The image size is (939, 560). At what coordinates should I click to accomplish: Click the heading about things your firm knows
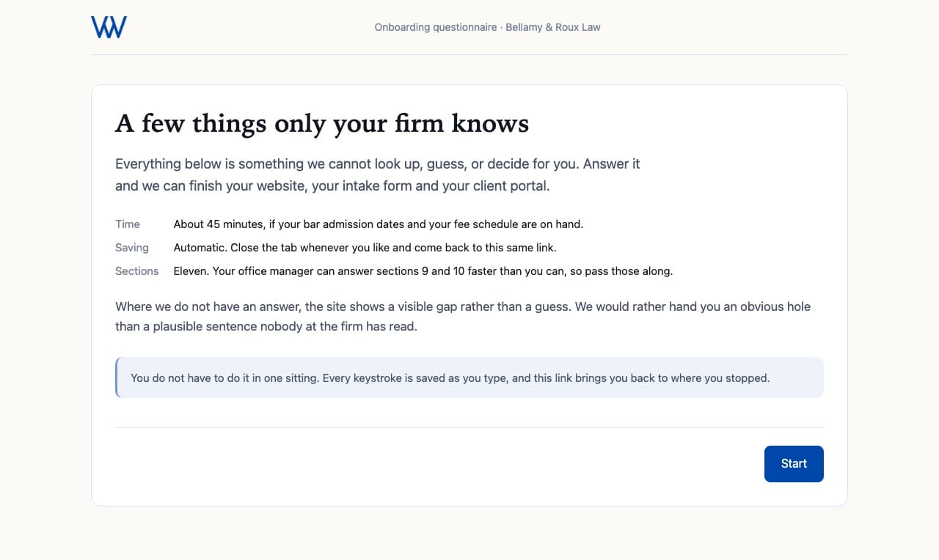pyautogui.click(x=322, y=123)
